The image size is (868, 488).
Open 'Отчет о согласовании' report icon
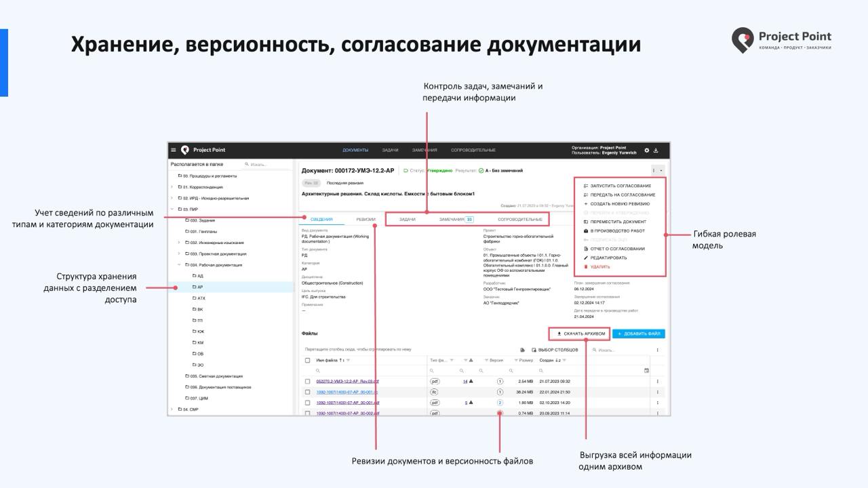585,249
